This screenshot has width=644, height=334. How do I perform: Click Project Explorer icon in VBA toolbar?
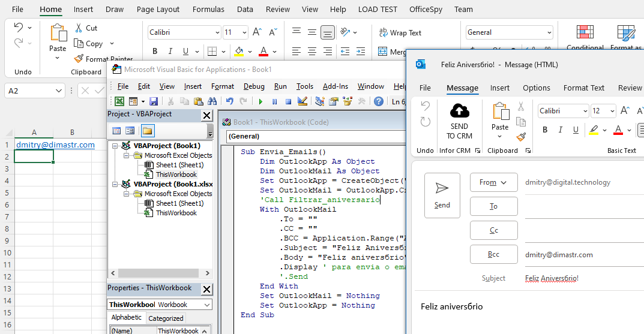(x=319, y=101)
